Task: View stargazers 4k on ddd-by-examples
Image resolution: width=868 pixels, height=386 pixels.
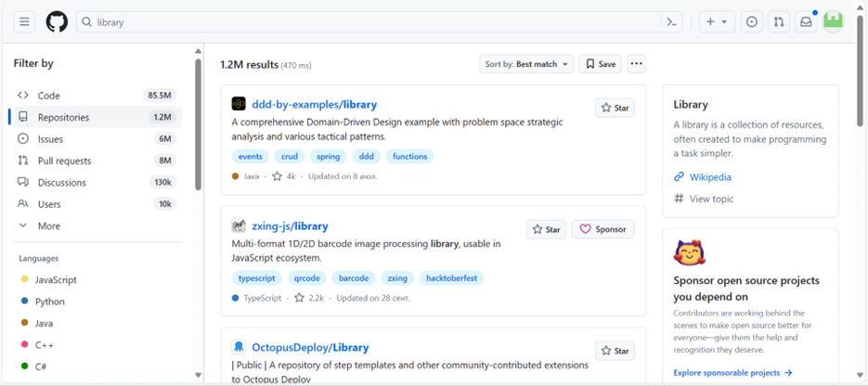Action: [x=284, y=176]
